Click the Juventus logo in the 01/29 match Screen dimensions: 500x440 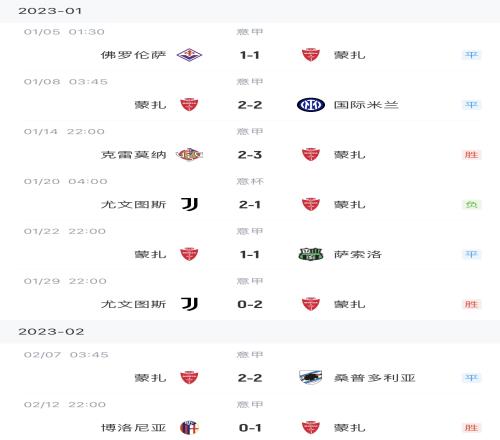pos(189,304)
